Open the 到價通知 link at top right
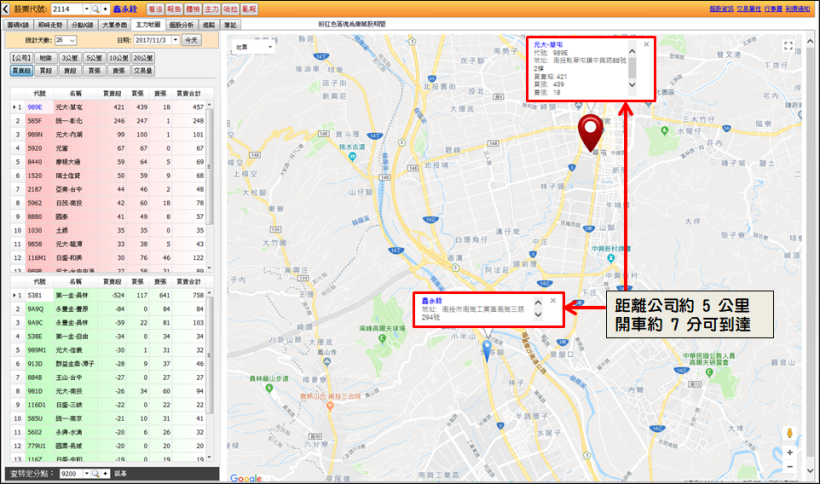The image size is (820, 484). 798,9
